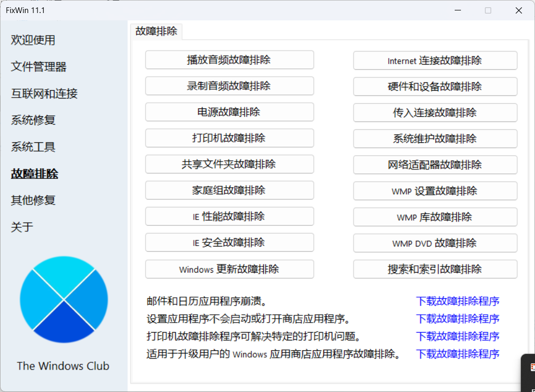Open the 硬件和设备故障排除 tool

435,86
